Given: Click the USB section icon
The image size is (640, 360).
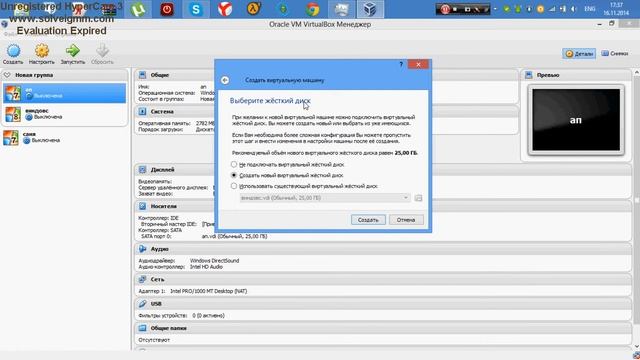Looking at the screenshot, I should pyautogui.click(x=142, y=304).
